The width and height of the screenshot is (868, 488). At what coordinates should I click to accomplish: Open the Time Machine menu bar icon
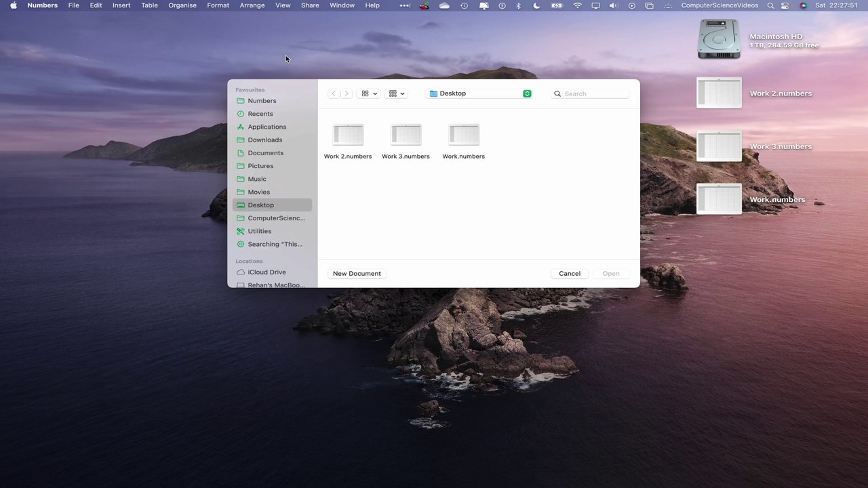coord(464,5)
